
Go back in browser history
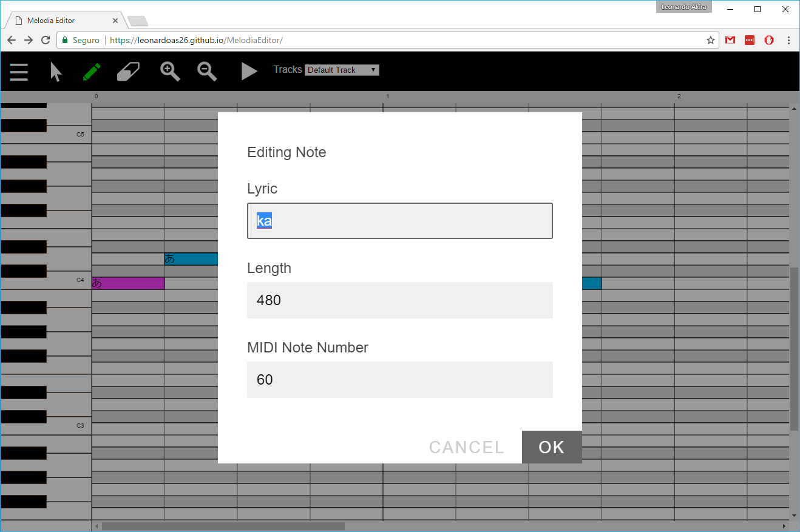point(12,40)
